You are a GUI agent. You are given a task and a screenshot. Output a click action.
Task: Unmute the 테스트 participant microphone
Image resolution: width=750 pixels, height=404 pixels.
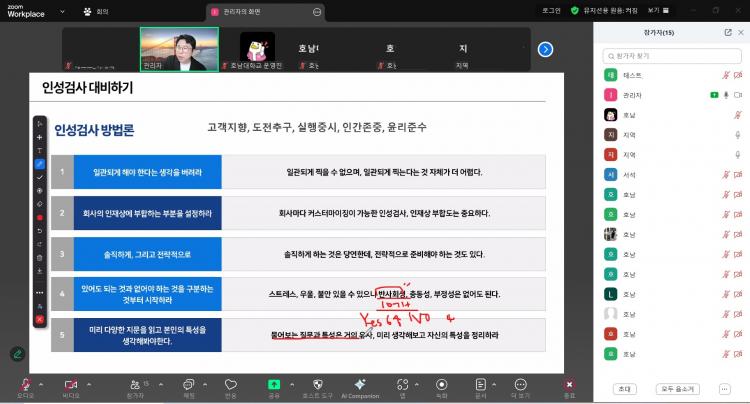[x=726, y=75]
